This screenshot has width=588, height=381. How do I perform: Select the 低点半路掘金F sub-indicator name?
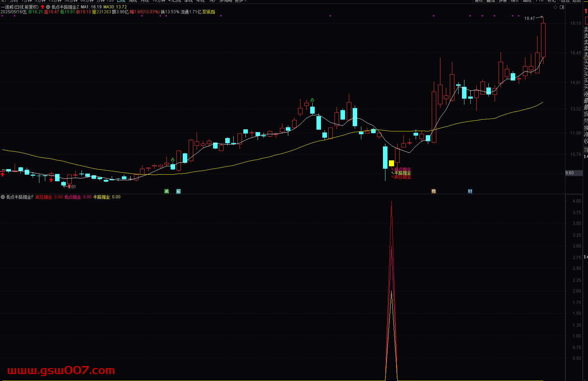click(x=20, y=197)
